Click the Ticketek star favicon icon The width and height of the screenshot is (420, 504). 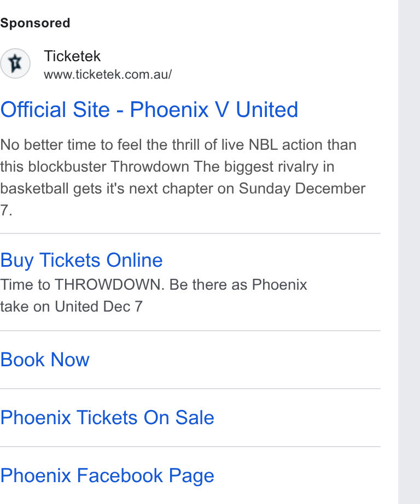[15, 63]
